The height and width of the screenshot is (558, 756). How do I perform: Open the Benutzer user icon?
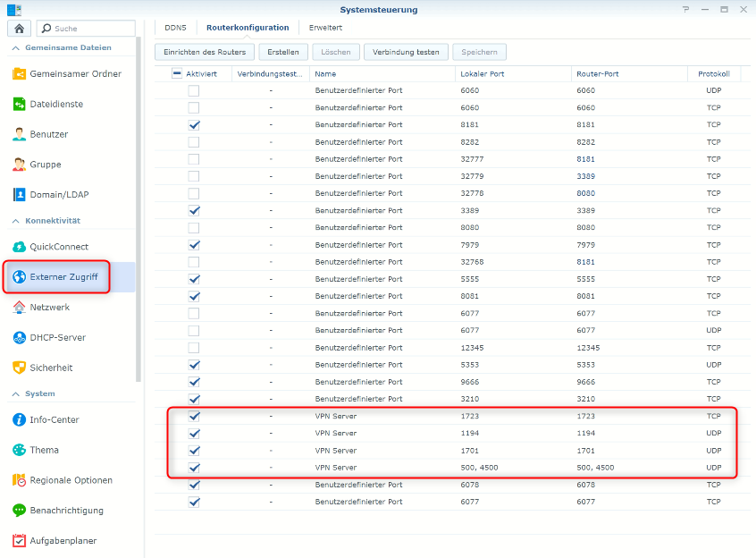20,135
